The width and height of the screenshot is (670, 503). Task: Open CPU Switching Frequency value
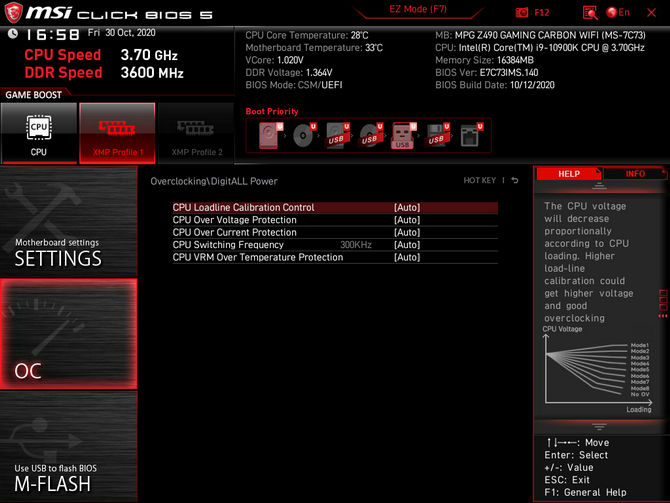(407, 245)
